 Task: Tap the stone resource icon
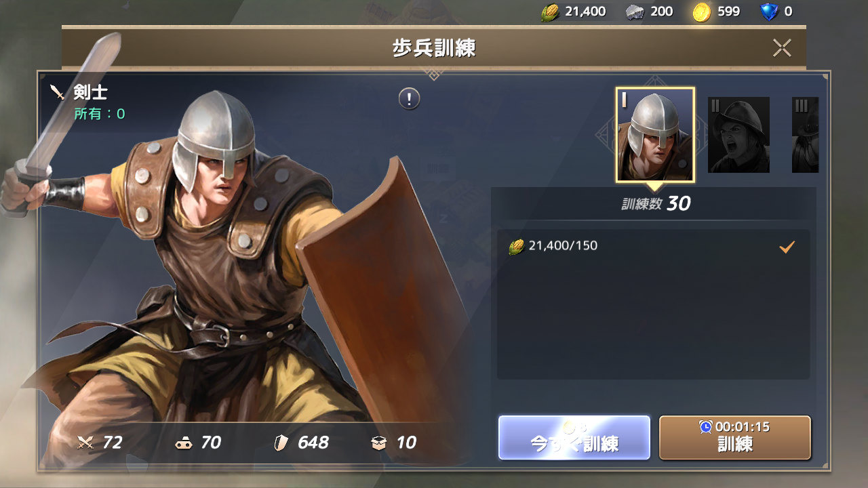[x=635, y=12]
